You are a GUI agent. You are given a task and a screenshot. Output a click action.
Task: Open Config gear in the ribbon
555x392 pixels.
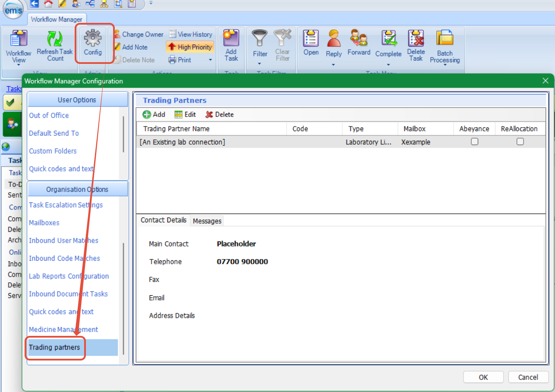(x=93, y=43)
